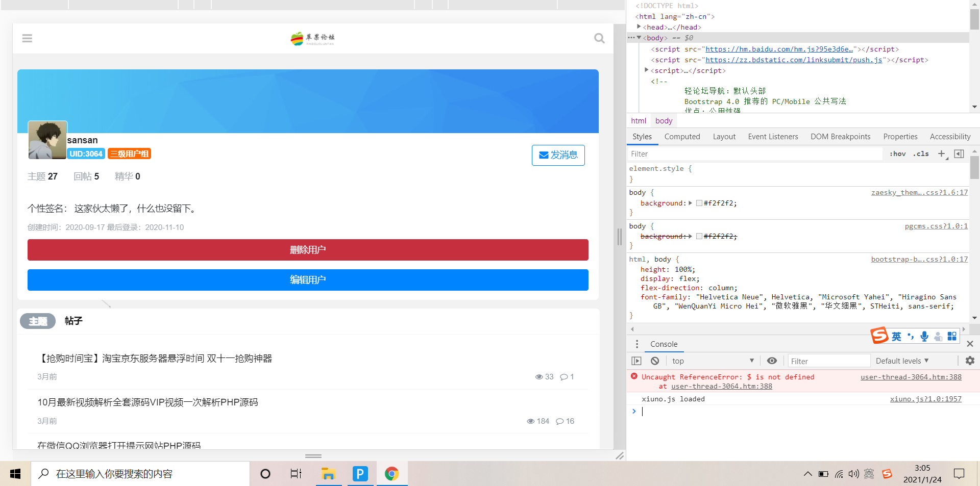
Task: Click the Sogou input method logo icon
Action: (x=879, y=336)
